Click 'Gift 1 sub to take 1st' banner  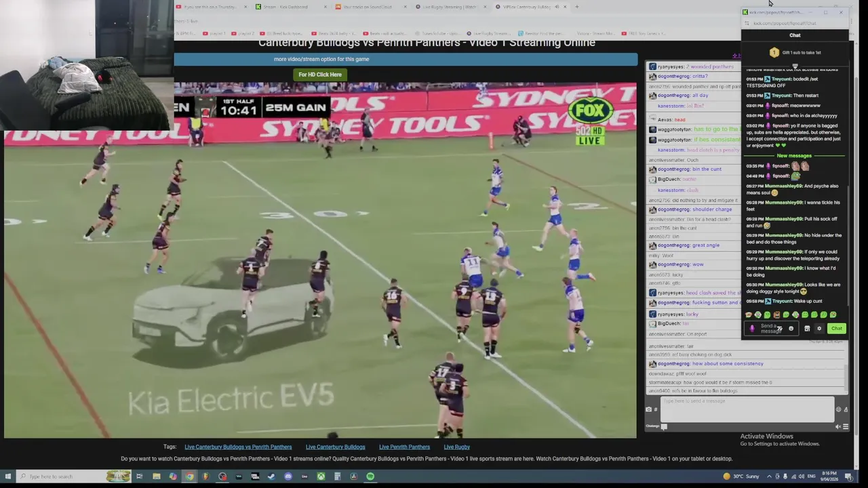tap(795, 52)
